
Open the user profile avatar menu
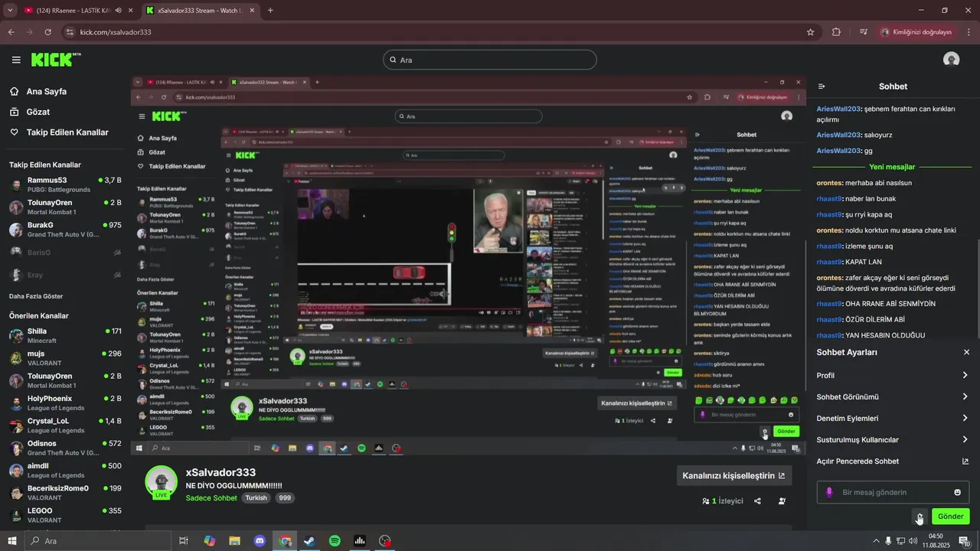pyautogui.click(x=952, y=60)
